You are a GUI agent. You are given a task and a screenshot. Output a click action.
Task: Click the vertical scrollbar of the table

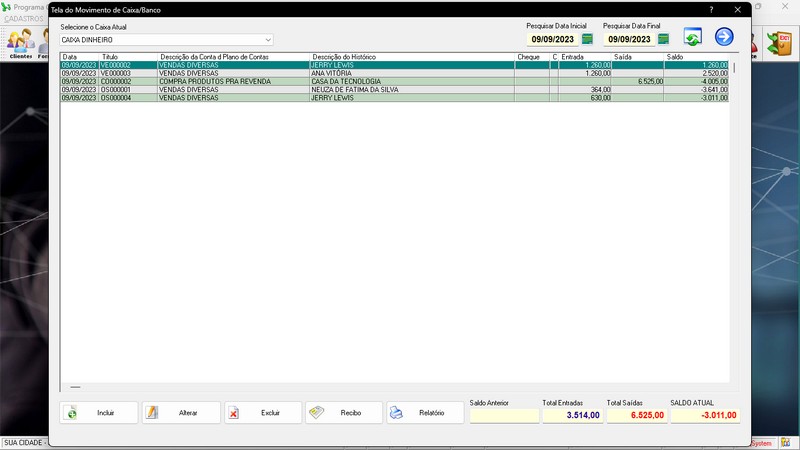pos(734,68)
